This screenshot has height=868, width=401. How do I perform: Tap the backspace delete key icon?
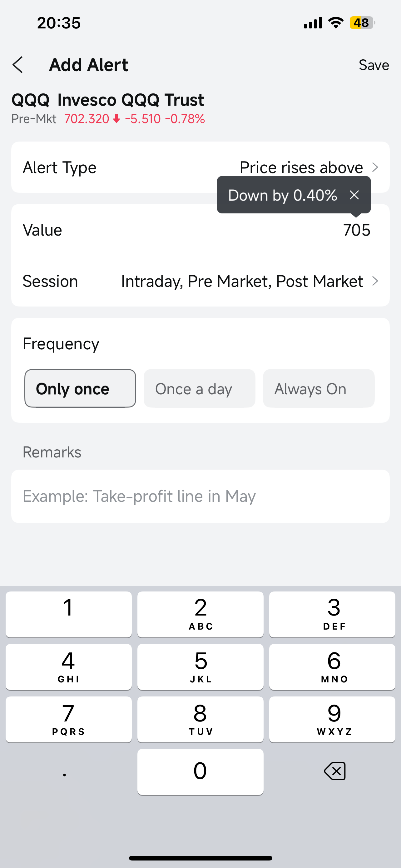(x=335, y=771)
